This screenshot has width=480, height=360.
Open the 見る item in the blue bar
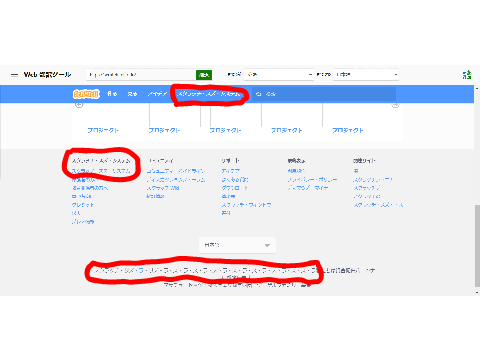click(132, 94)
